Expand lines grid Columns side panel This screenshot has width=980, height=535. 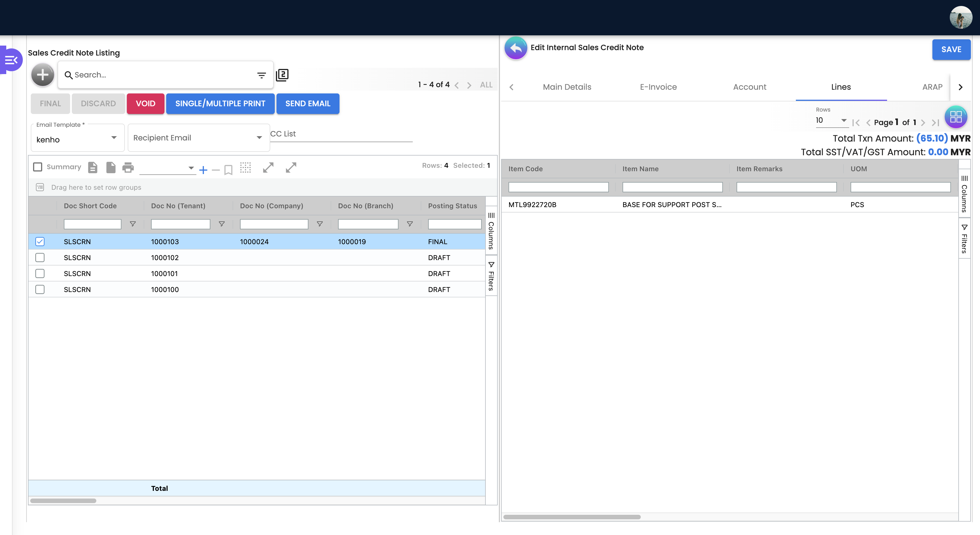[964, 193]
